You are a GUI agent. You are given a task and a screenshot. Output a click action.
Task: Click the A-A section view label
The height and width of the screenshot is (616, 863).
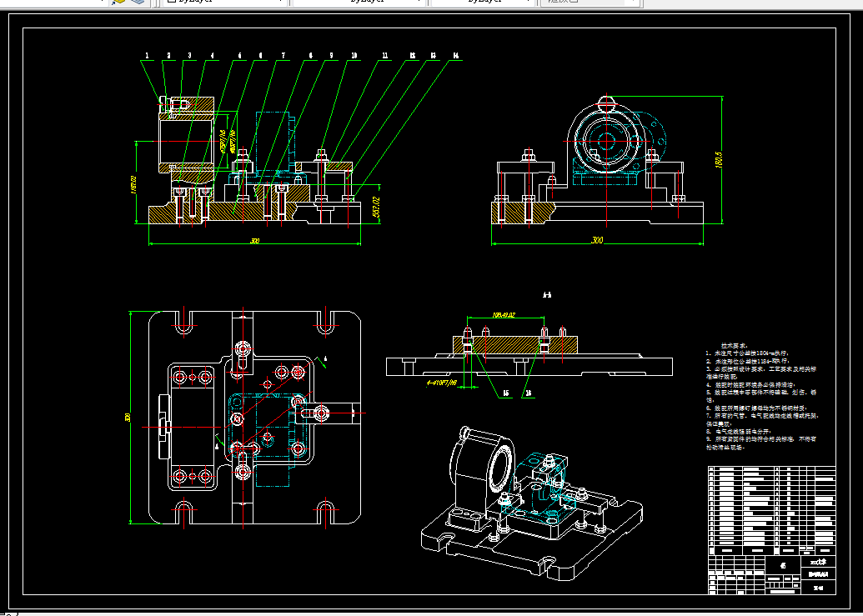546,295
